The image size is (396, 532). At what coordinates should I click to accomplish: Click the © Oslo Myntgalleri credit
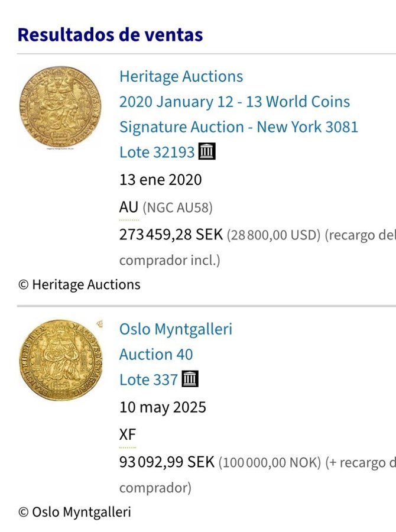(74, 512)
